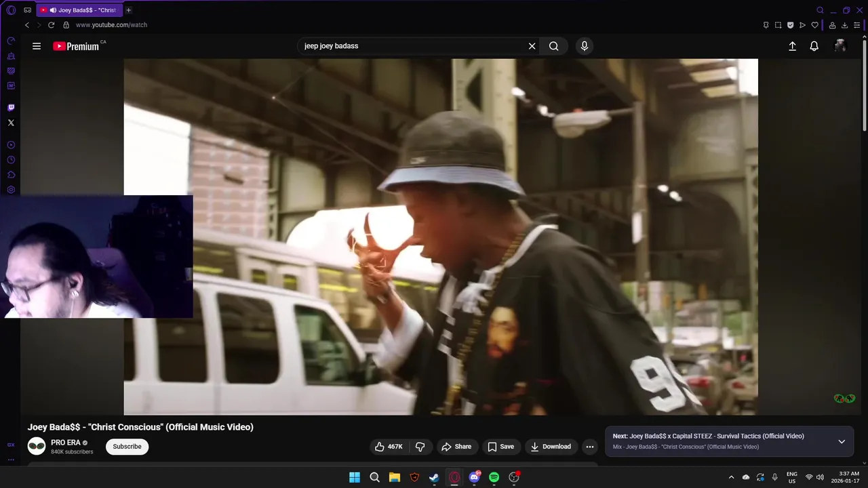The width and height of the screenshot is (868, 488).
Task: Dislike the video
Action: pyautogui.click(x=420, y=447)
